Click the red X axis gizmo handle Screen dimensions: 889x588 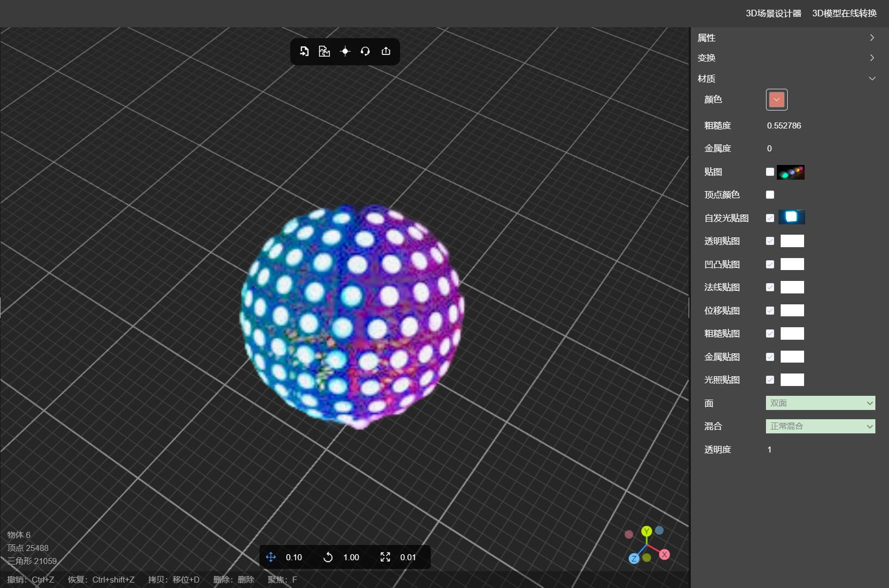coord(664,554)
